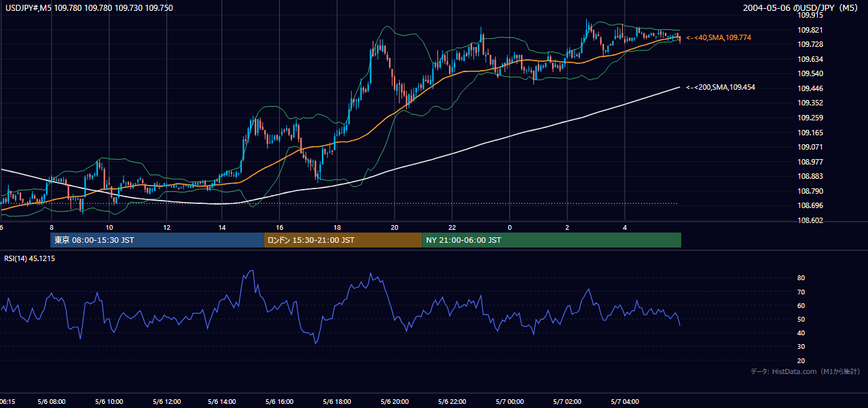The width and height of the screenshot is (868, 408).
Task: Click the 5/7 04:00 time axis label
Action: pyautogui.click(x=625, y=402)
